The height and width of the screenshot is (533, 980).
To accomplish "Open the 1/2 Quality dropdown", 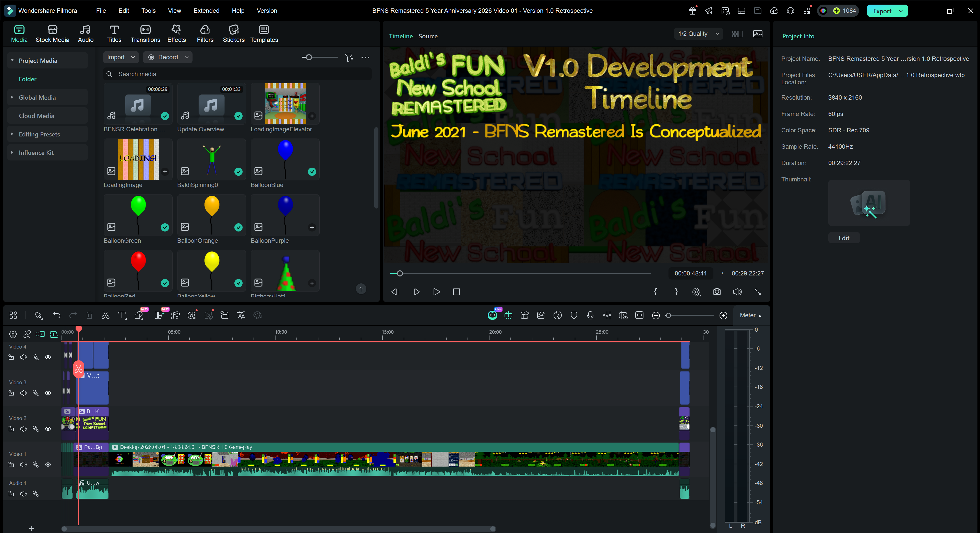I will tap(698, 34).
